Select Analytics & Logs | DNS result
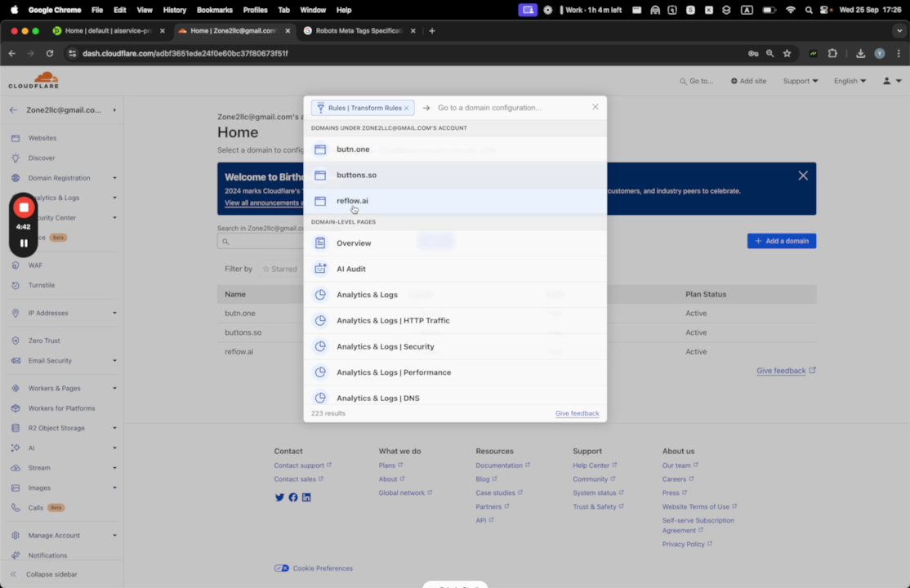Image resolution: width=910 pixels, height=588 pixels. (x=455, y=398)
